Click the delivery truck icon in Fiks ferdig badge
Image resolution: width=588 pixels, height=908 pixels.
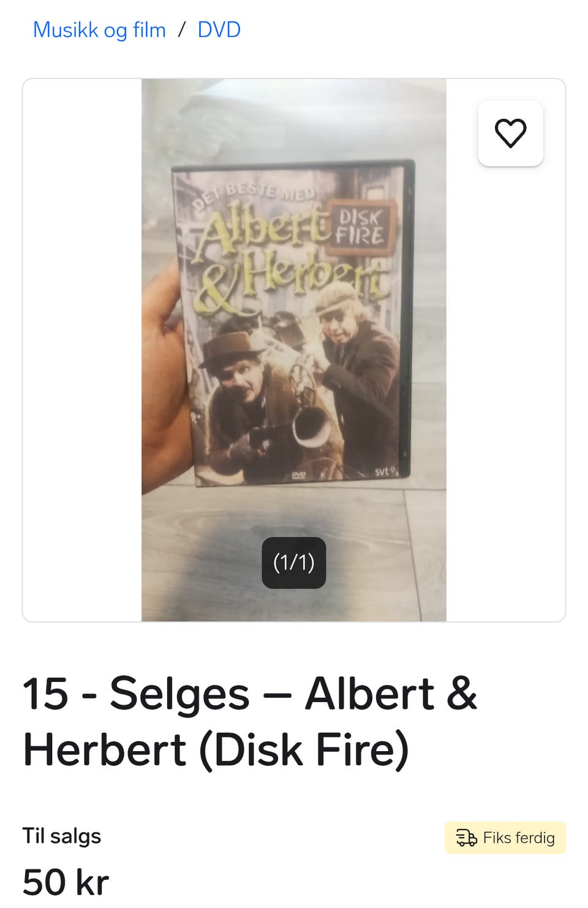pyautogui.click(x=466, y=838)
